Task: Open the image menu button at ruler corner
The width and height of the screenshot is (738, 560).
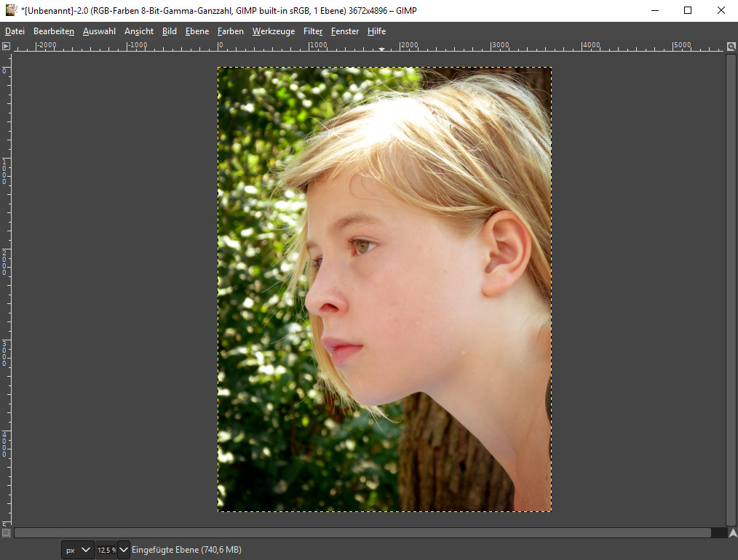Action: pos(6,46)
